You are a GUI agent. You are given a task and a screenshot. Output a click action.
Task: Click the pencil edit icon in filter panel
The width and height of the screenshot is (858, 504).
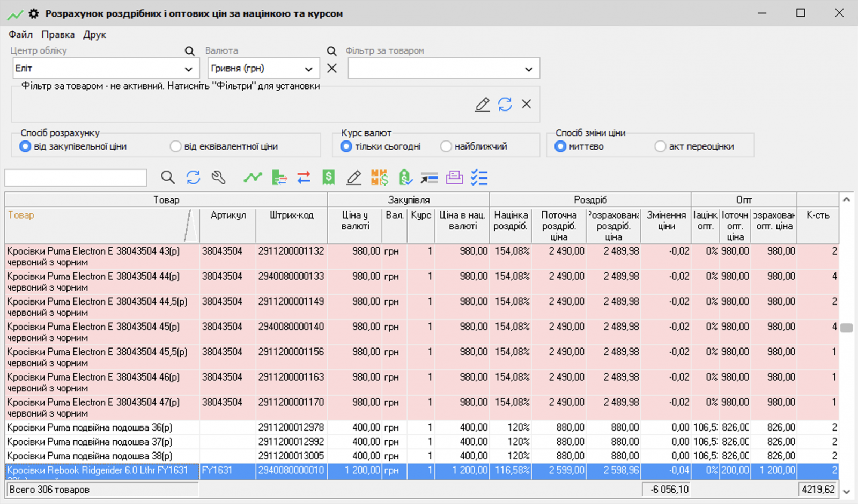pyautogui.click(x=482, y=104)
